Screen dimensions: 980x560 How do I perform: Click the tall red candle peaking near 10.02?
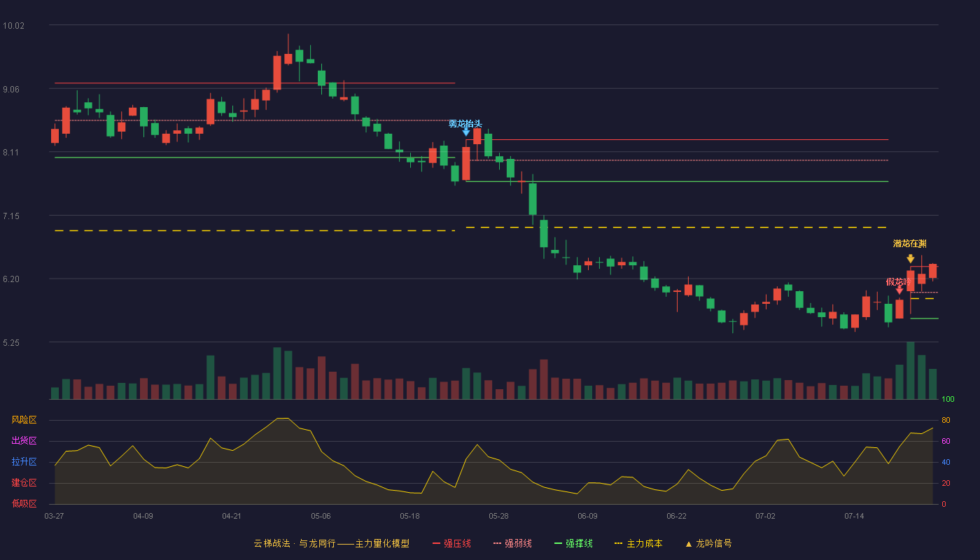(x=277, y=72)
